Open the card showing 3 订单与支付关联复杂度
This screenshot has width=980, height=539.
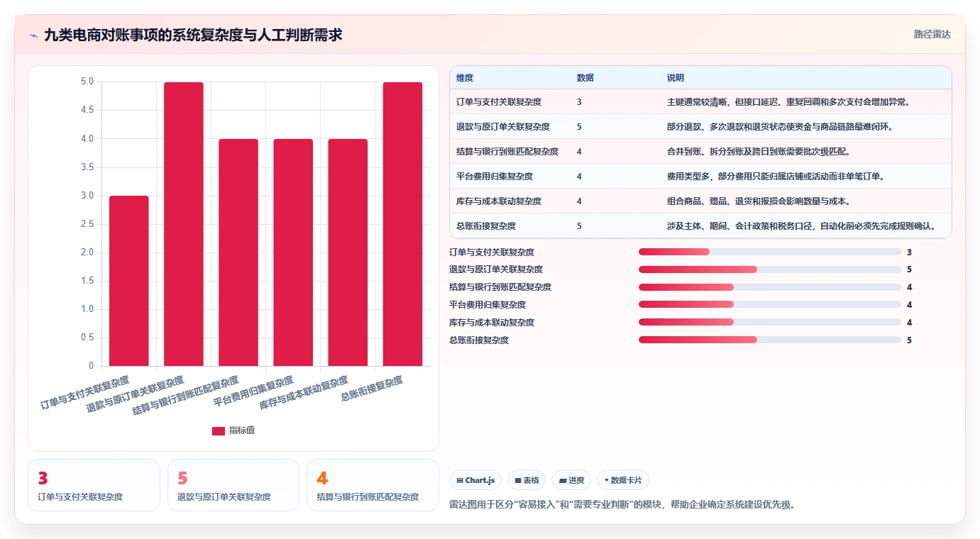pyautogui.click(x=94, y=485)
